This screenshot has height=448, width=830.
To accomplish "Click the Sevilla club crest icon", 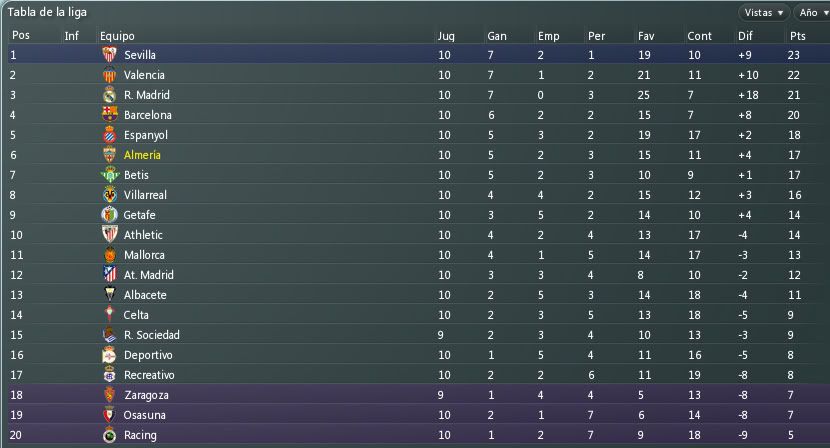I will coord(110,55).
